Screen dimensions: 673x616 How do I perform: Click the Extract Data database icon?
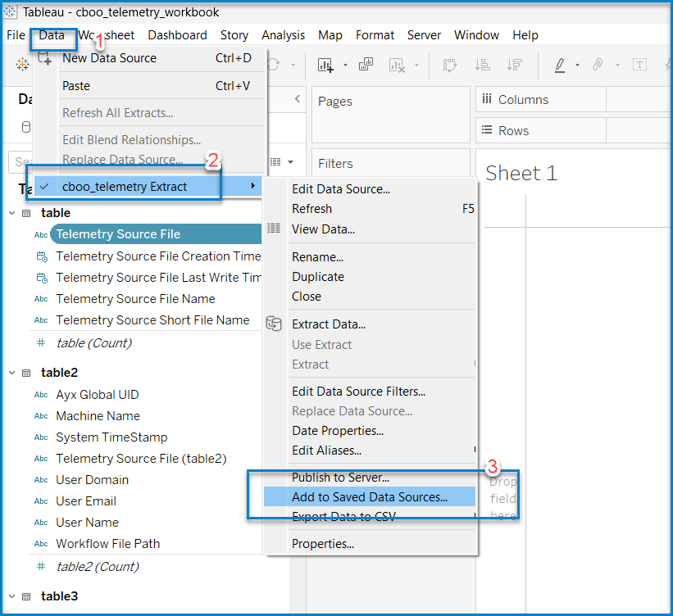click(x=274, y=324)
